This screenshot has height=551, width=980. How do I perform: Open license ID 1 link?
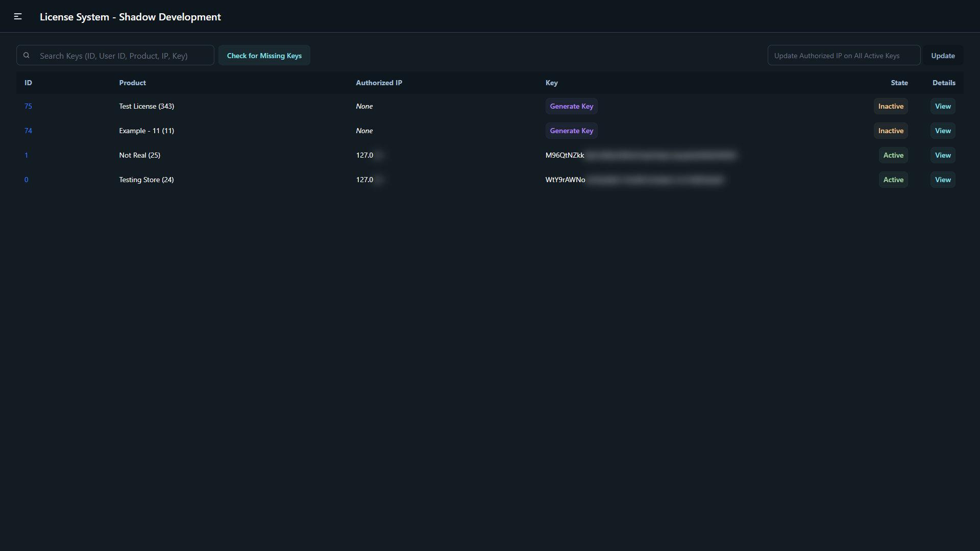(27, 155)
